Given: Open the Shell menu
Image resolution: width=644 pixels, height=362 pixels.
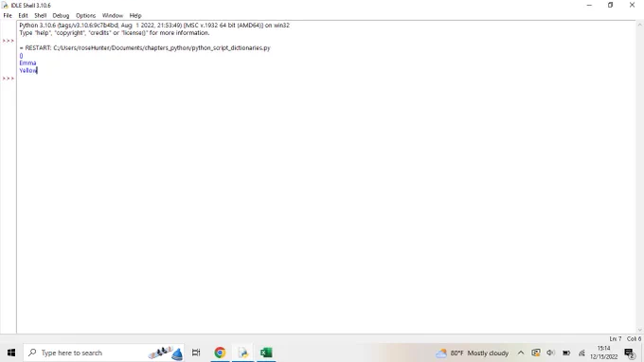Looking at the screenshot, I should (40, 15).
